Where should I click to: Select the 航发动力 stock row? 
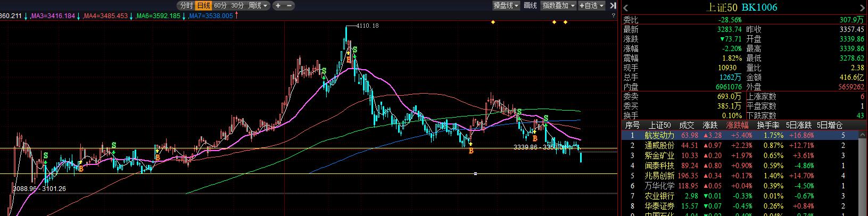659,136
